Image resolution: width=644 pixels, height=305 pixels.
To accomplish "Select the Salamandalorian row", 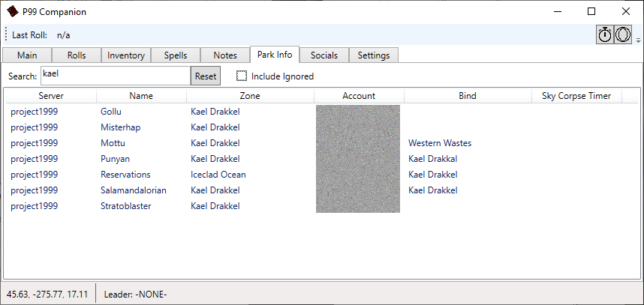I will pos(323,190).
